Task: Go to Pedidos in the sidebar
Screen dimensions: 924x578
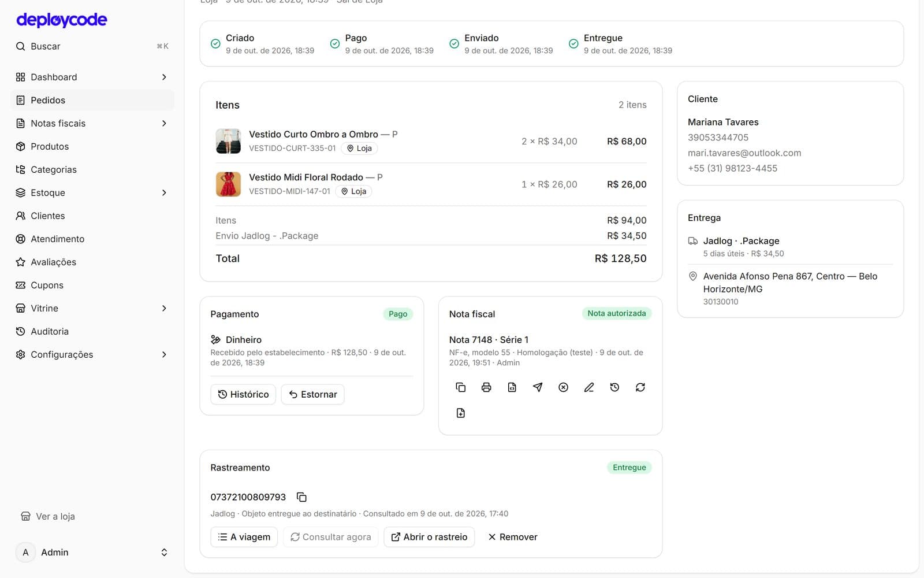Action: pos(92,100)
